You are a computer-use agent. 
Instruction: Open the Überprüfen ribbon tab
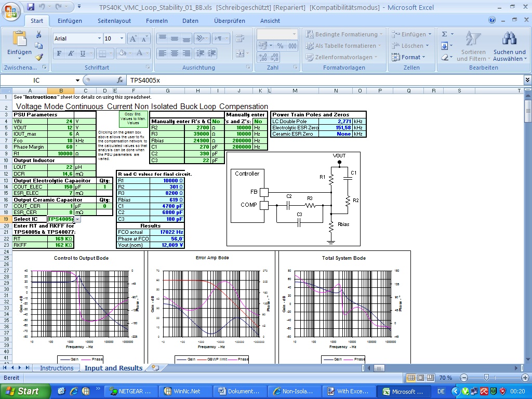click(x=229, y=21)
